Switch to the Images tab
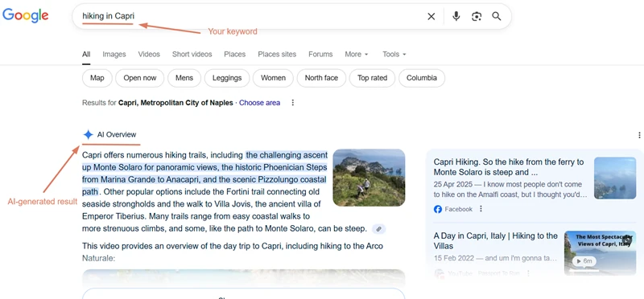 coord(114,54)
